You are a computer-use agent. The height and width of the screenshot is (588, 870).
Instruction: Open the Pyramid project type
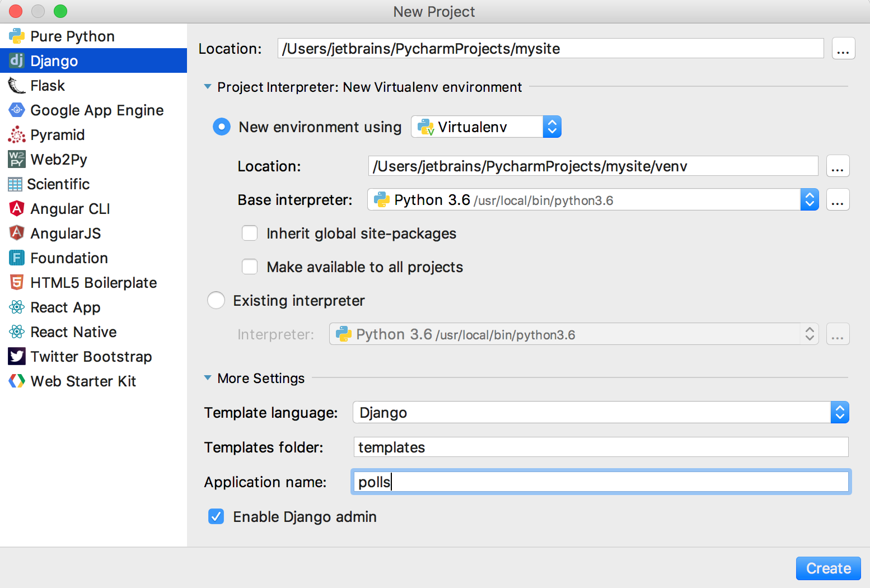tap(93, 135)
